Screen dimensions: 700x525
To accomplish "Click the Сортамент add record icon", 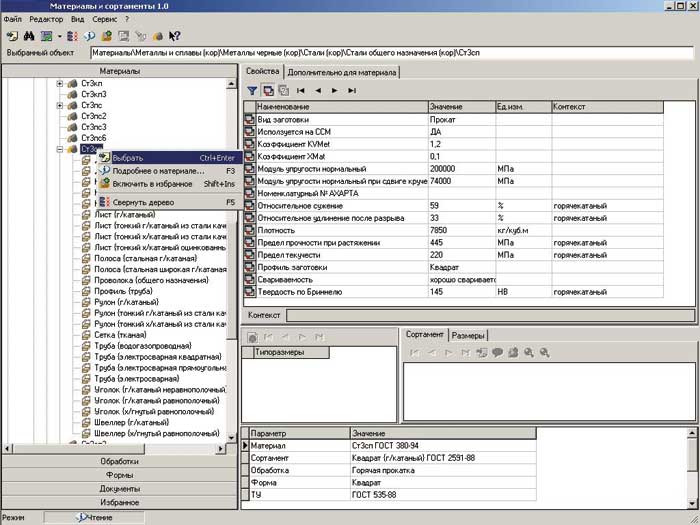I will click(x=482, y=353).
